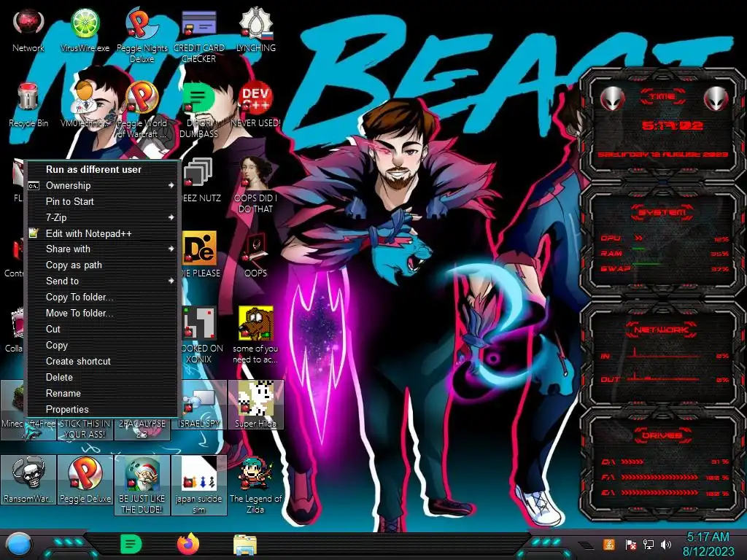747x560 pixels.
Task: Select the ISRAEL SPY icon
Action: (198, 405)
